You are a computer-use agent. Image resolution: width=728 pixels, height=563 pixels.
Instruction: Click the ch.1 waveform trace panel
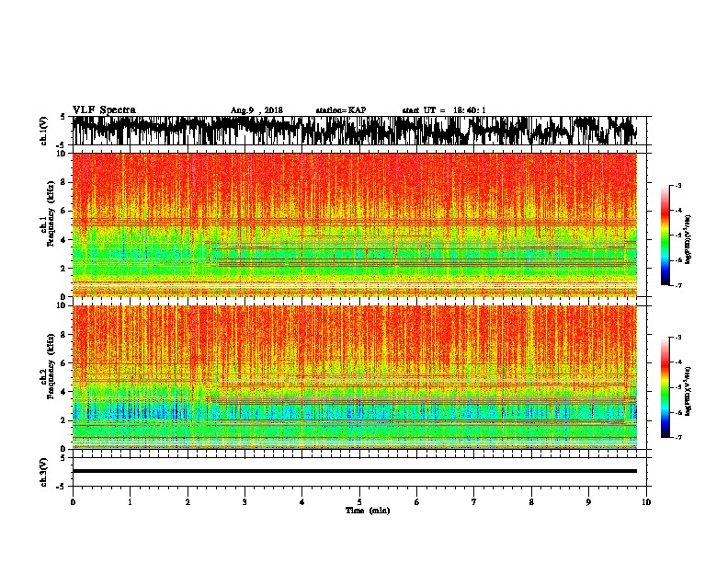pos(359,131)
